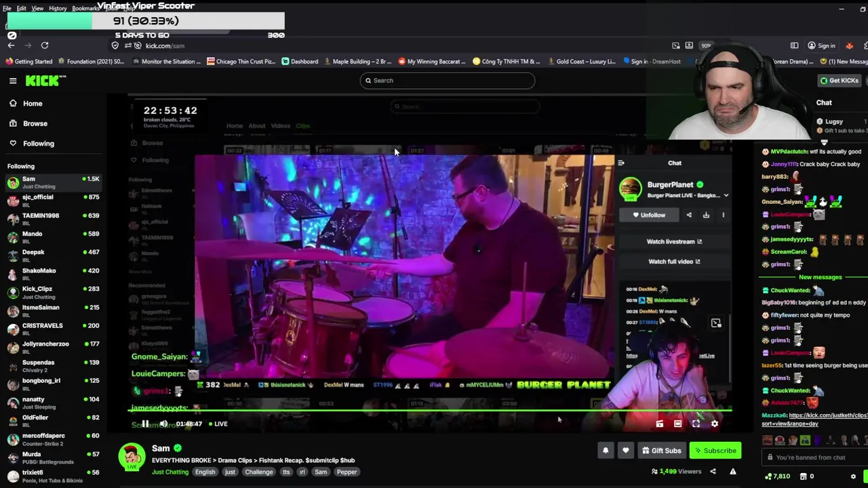The image size is (868, 488).
Task: Open sjc_official channel in following list
Action: (53, 201)
